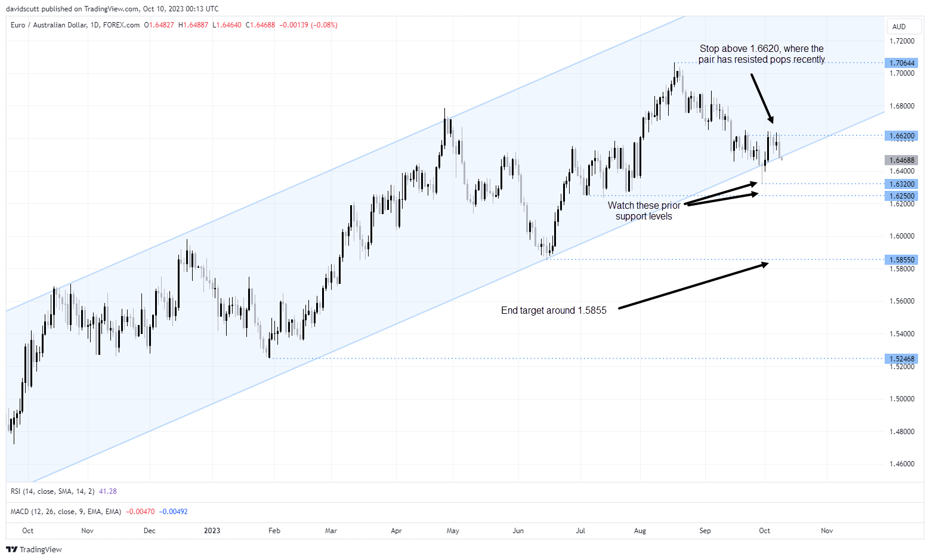Click the 1.72000 price axis tick
The image size is (930, 560).
click(902, 41)
